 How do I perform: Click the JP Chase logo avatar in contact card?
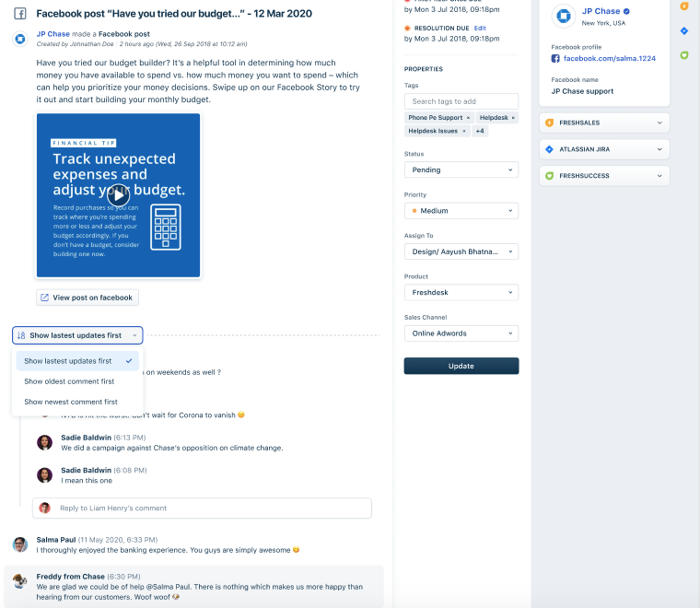(x=564, y=16)
